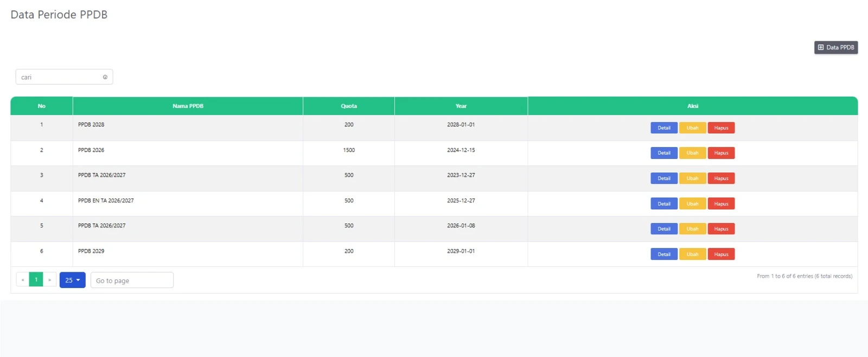Open Detail for PPDB 2028
The height and width of the screenshot is (357, 868).
pos(663,128)
